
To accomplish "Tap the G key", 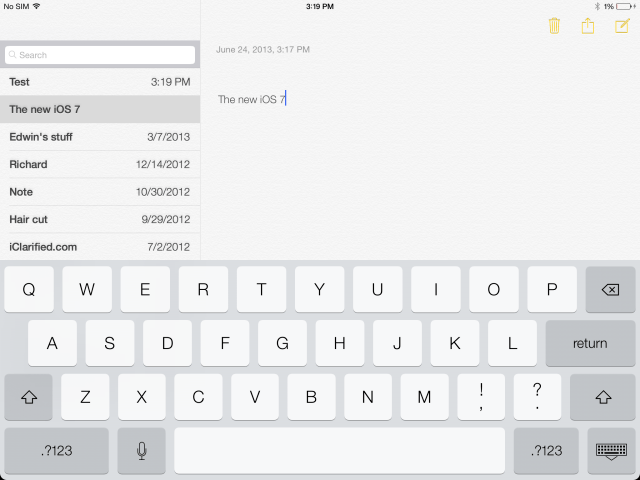I will [282, 343].
